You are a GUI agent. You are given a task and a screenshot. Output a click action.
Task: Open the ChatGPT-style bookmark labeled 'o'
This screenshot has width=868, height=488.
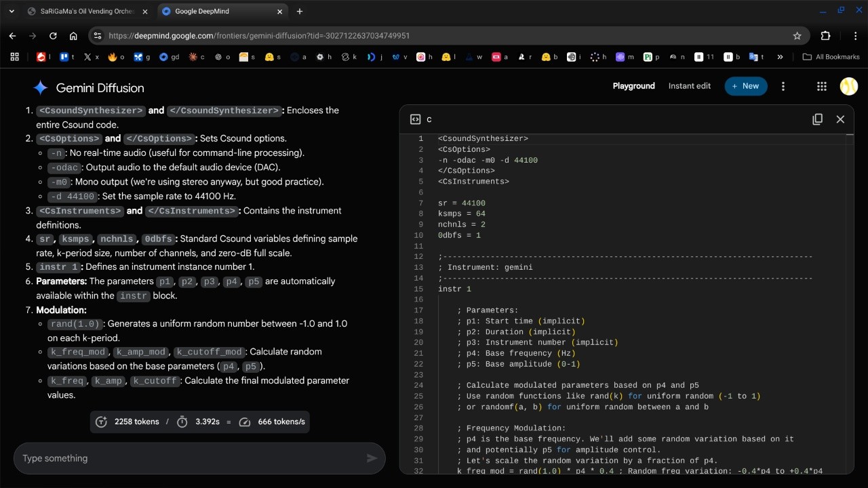tap(222, 57)
